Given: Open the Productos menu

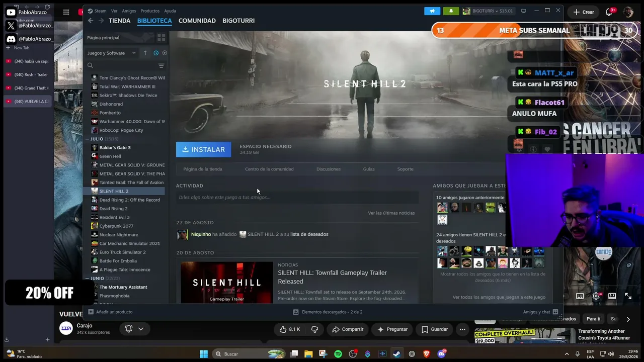Looking at the screenshot, I should pyautogui.click(x=150, y=11).
